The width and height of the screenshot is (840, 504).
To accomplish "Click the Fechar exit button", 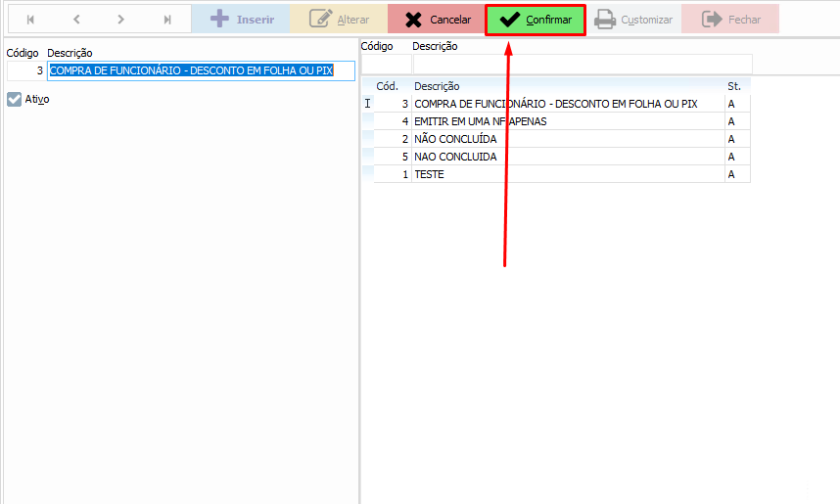I will pyautogui.click(x=730, y=20).
